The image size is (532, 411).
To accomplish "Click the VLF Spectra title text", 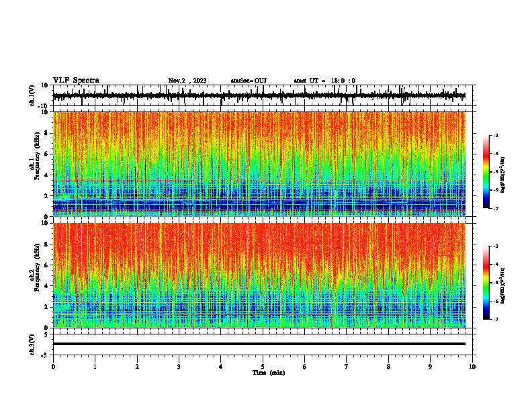I will [76, 80].
